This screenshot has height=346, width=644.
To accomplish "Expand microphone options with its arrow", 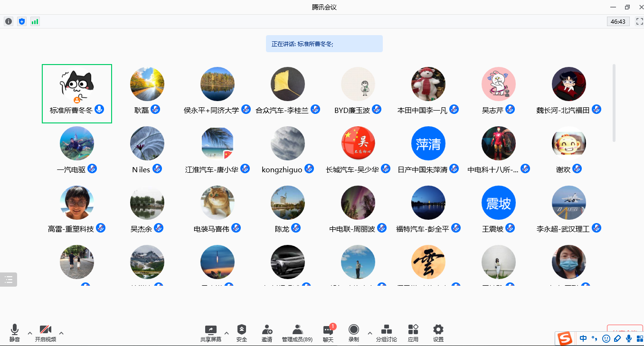I will pos(29,333).
